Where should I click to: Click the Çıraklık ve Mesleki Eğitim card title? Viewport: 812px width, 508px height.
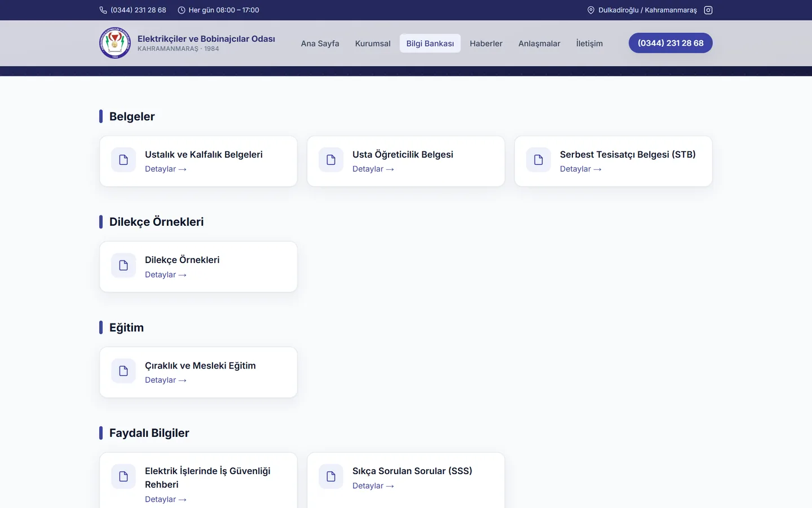click(x=200, y=365)
